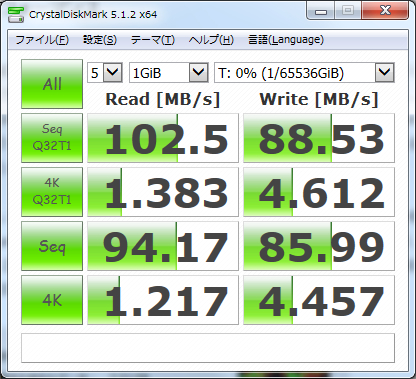416x379 pixels.
Task: Minimize the CrystalDiskMark window
Action: [321, 12]
